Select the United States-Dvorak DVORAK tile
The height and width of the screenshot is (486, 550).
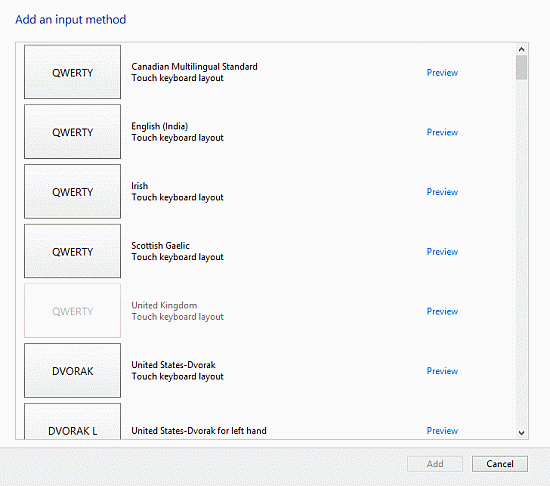pos(72,370)
